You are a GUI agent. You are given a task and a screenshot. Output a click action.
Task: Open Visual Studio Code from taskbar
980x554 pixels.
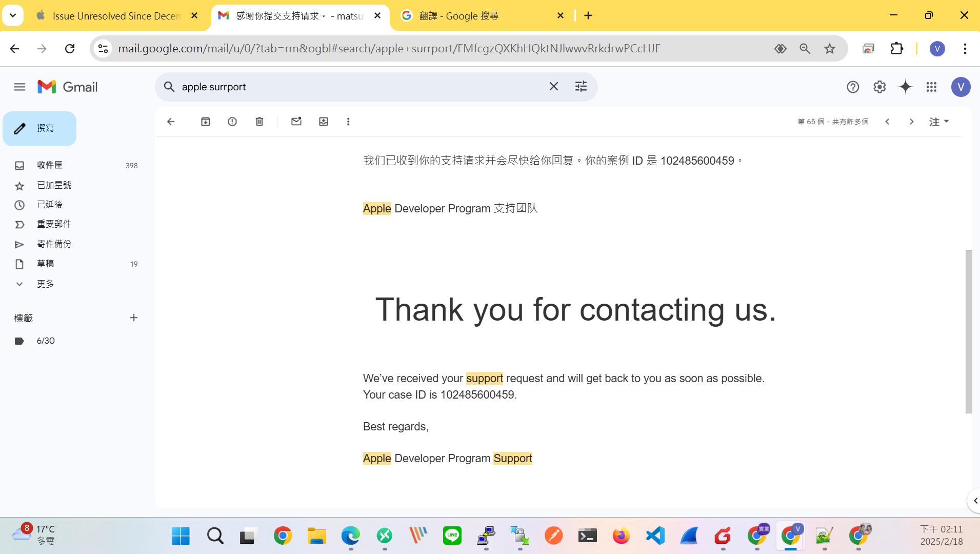(655, 536)
